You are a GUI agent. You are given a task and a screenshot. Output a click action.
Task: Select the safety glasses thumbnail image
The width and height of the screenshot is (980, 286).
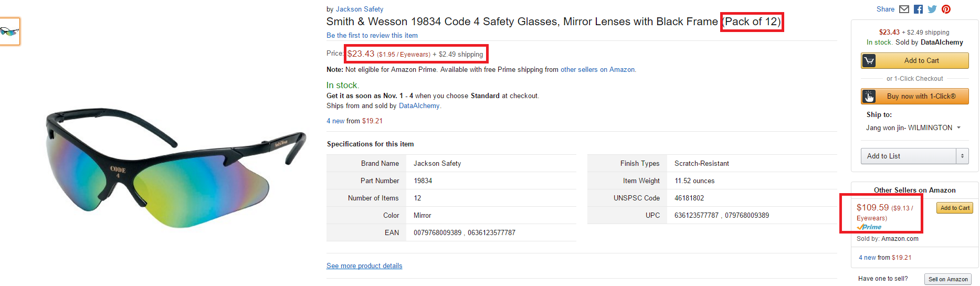tap(9, 31)
